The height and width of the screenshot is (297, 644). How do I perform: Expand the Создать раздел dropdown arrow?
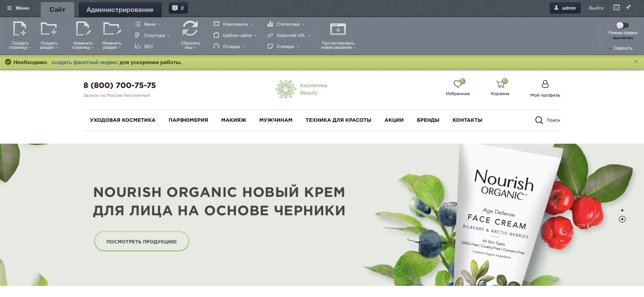point(57,48)
